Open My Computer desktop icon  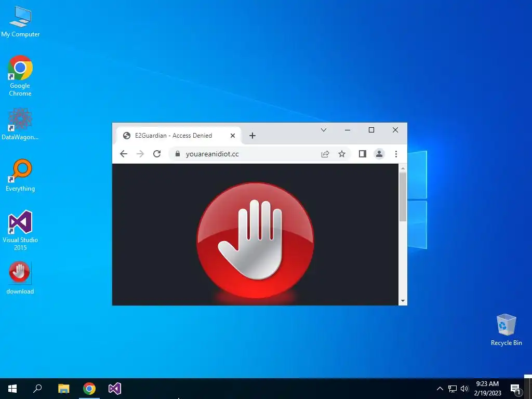point(20,21)
